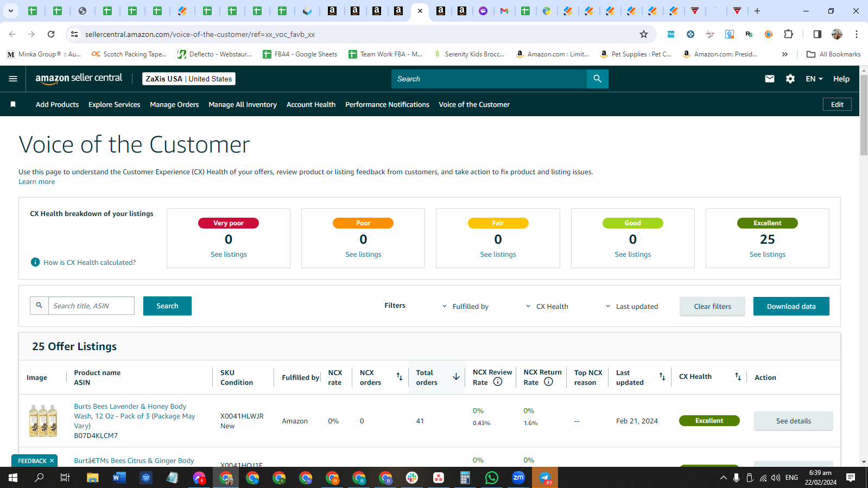Viewport: 868px width, 488px height.
Task: Click the info icon beside 'How is CX Health calculated?'
Action: click(35, 262)
